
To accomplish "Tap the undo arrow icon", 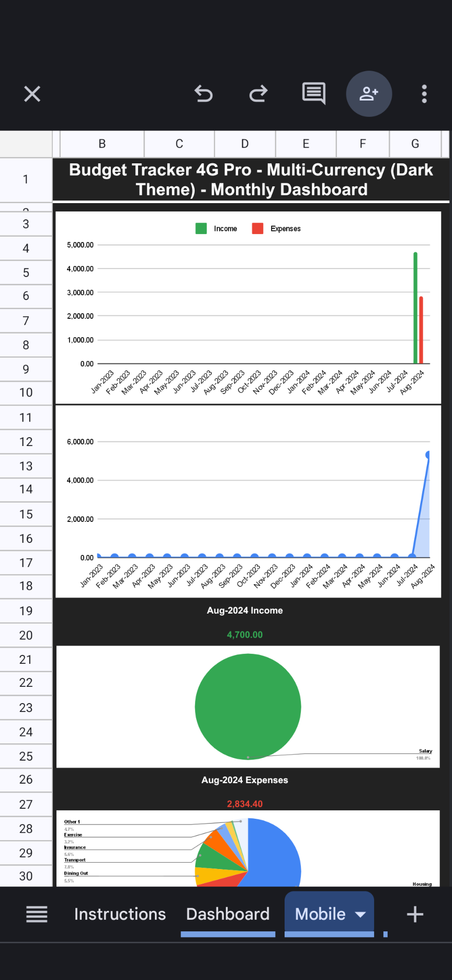I will [x=204, y=94].
